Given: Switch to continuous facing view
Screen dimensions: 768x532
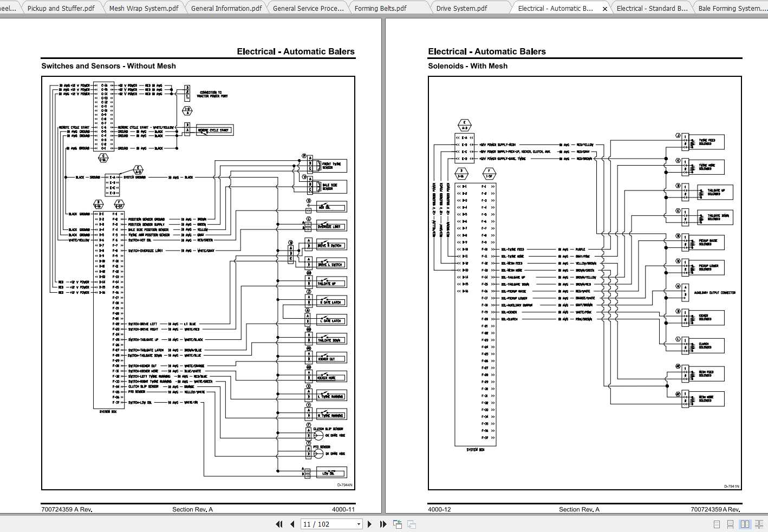Looking at the screenshot, I should 759,524.
